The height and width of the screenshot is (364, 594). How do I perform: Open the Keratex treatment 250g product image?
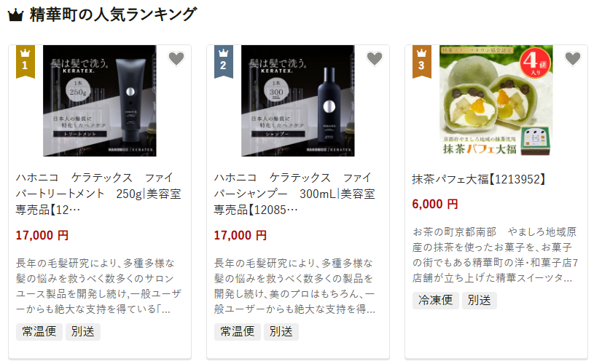pos(100,100)
